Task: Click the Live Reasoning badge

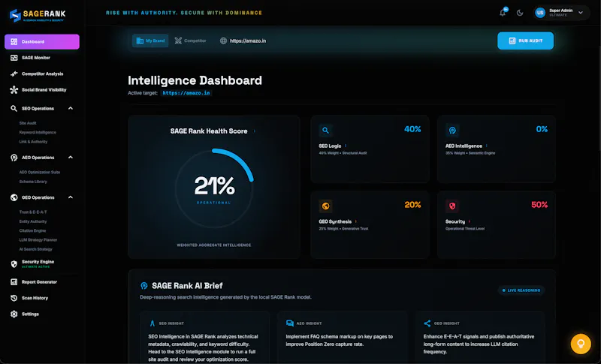Action: pos(521,290)
